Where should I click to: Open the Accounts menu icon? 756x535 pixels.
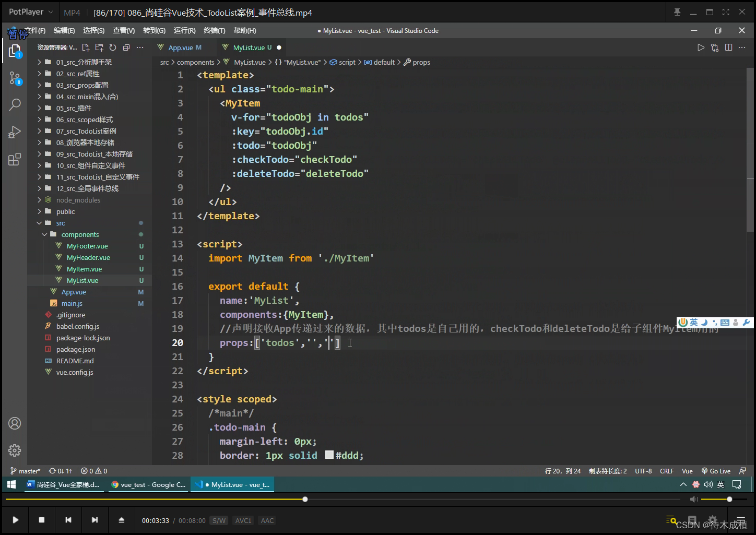(15, 423)
